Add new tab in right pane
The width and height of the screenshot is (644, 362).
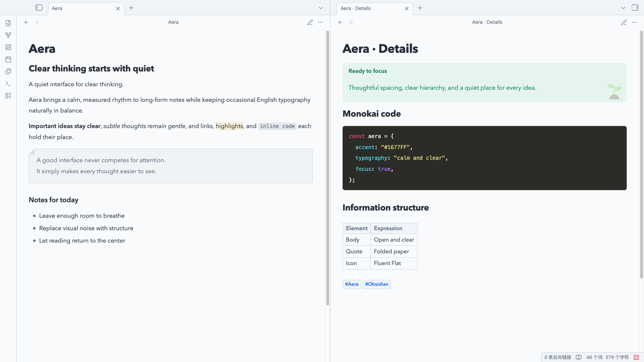420,8
